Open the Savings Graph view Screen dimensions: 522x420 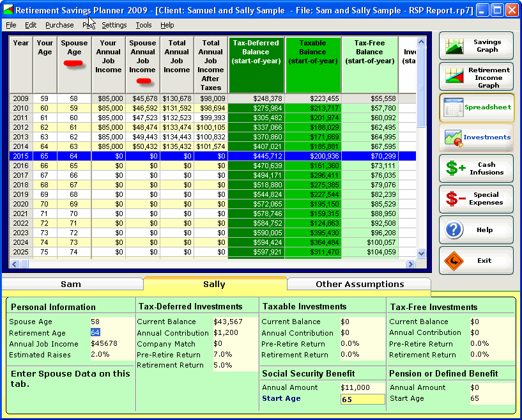[476, 46]
